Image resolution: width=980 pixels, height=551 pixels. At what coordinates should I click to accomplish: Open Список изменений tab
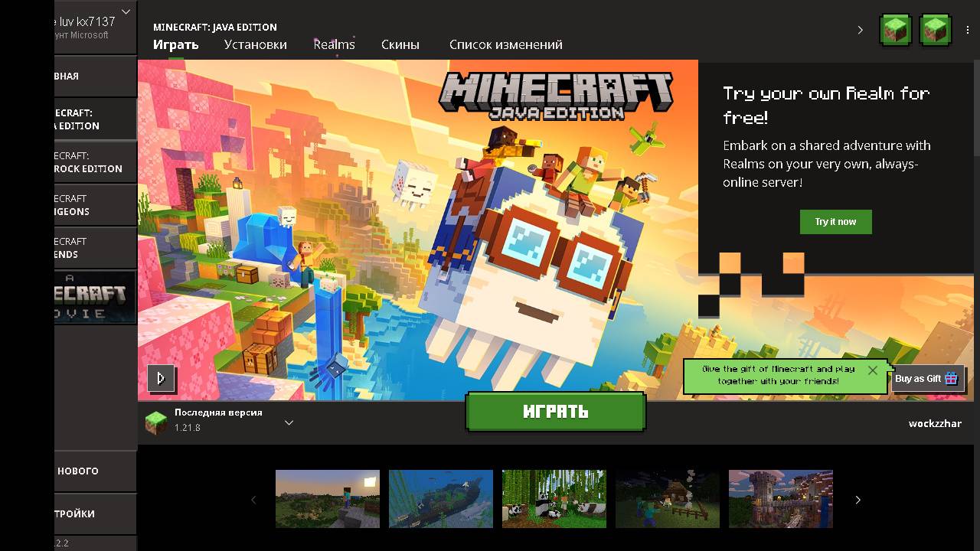506,44
